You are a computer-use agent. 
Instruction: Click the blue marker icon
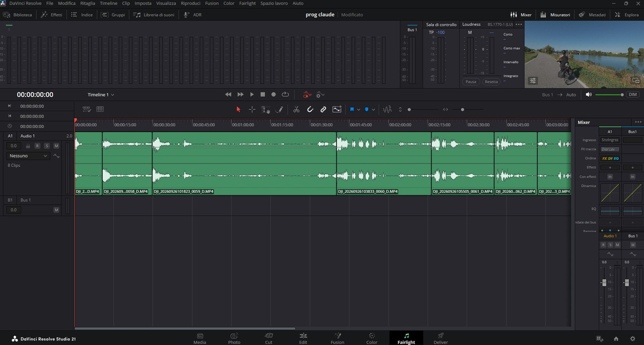367,109
